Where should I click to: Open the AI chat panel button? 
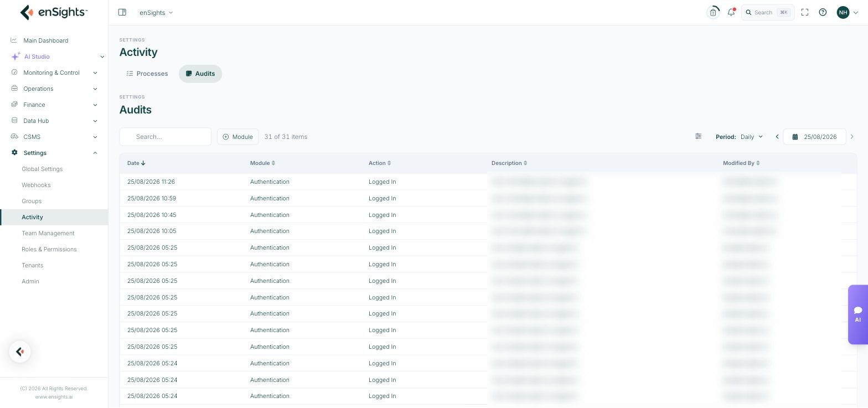tap(858, 314)
